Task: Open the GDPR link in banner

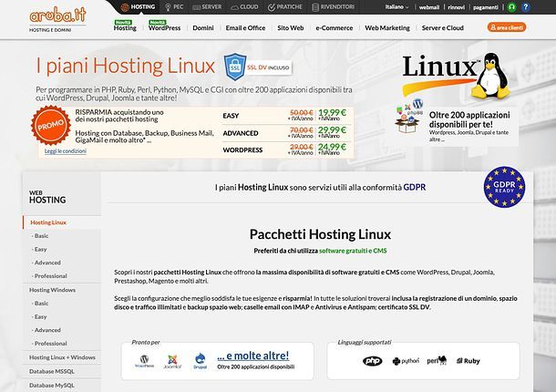Action: [x=414, y=187]
